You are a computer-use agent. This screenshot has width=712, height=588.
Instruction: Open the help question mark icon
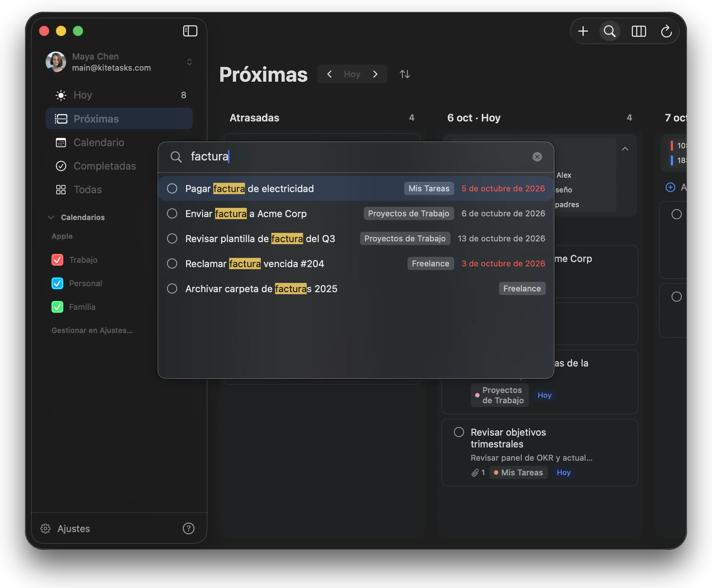pyautogui.click(x=189, y=528)
